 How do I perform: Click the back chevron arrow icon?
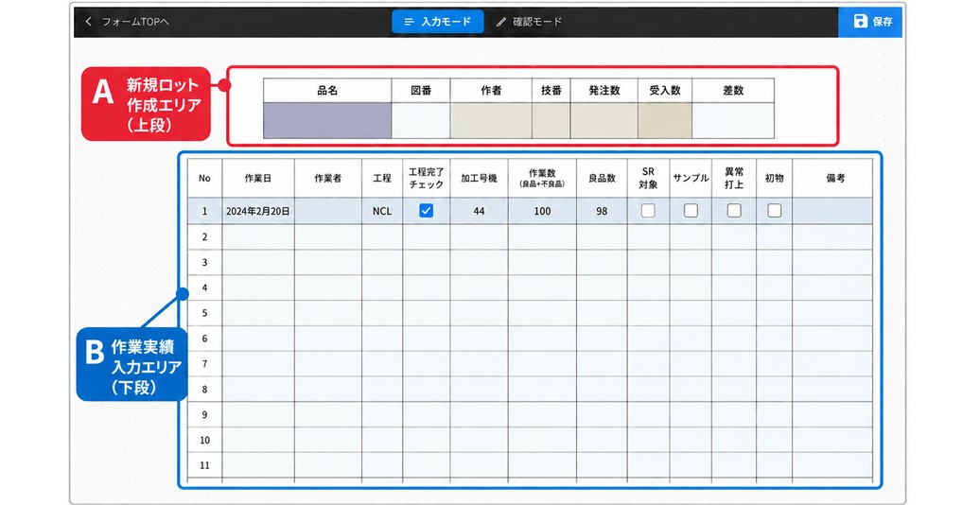[88, 21]
